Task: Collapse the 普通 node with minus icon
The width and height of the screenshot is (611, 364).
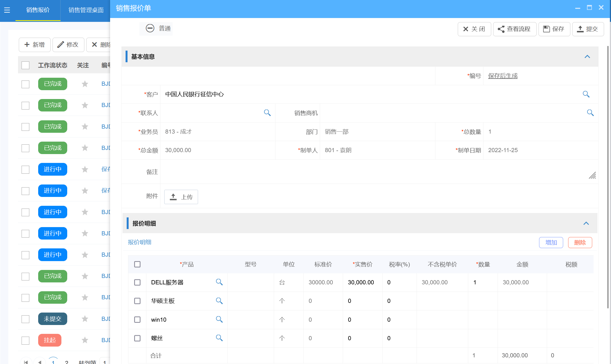Action: pyautogui.click(x=150, y=28)
